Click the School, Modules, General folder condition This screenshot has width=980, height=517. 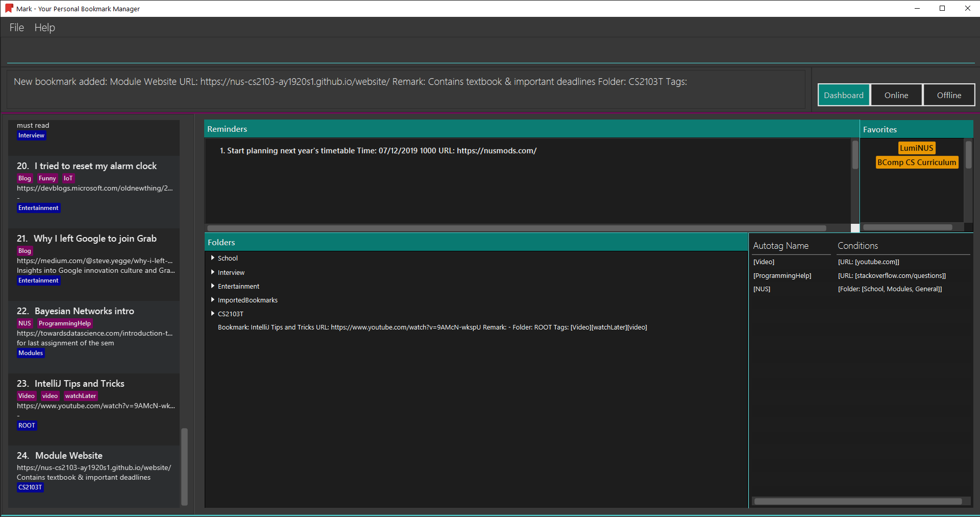click(x=890, y=289)
